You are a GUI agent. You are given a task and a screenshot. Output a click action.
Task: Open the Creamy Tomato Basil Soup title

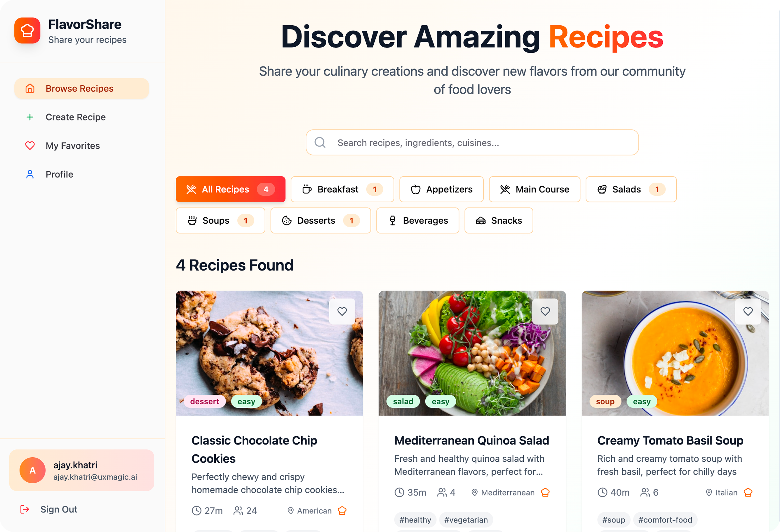[670, 440]
